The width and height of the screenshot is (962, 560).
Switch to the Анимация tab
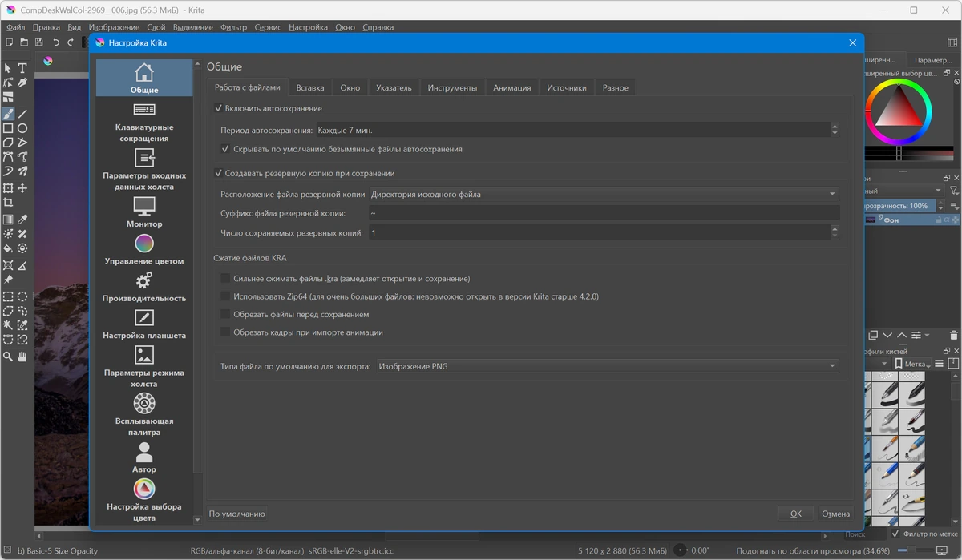pos(511,87)
